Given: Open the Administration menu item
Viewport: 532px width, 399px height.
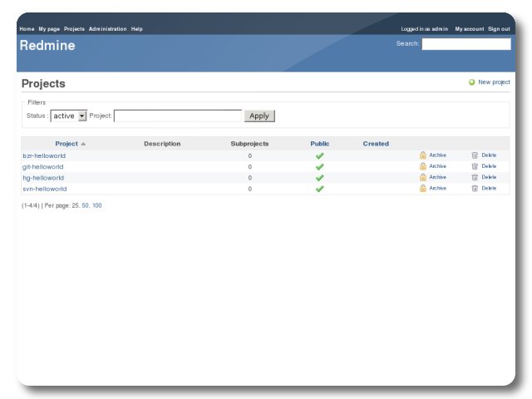Looking at the screenshot, I should point(108,29).
